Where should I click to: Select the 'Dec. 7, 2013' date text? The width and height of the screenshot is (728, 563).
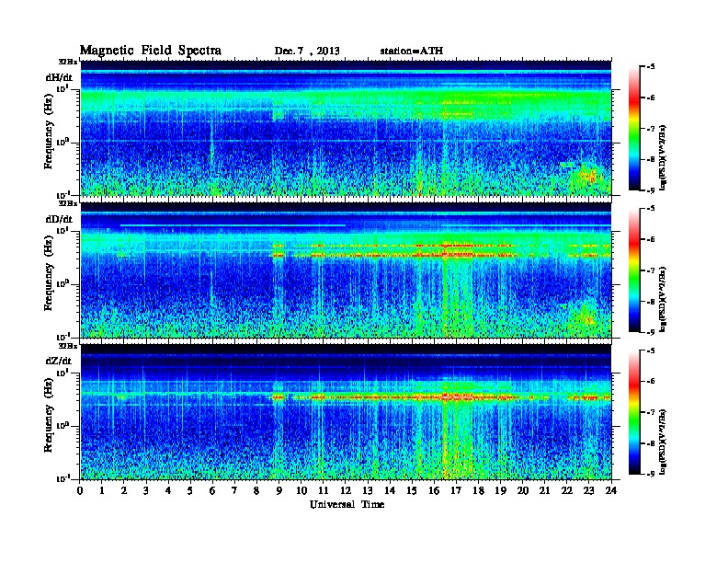tap(307, 52)
